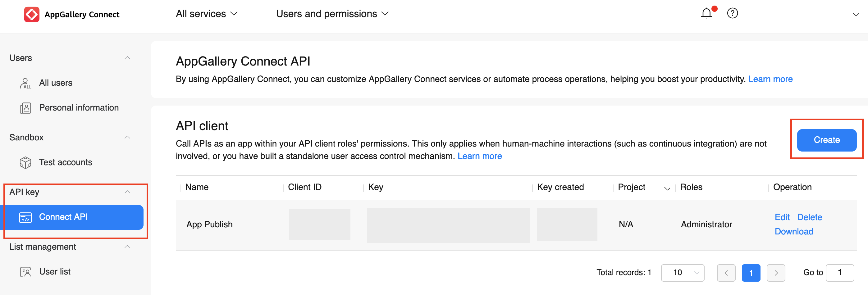The width and height of the screenshot is (868, 295).
Task: Open the help question mark icon
Action: click(732, 13)
